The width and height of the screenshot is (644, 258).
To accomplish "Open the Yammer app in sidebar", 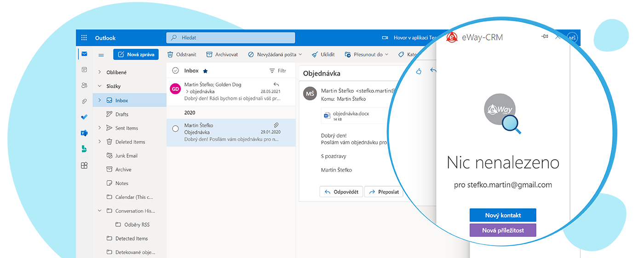I will point(84,133).
